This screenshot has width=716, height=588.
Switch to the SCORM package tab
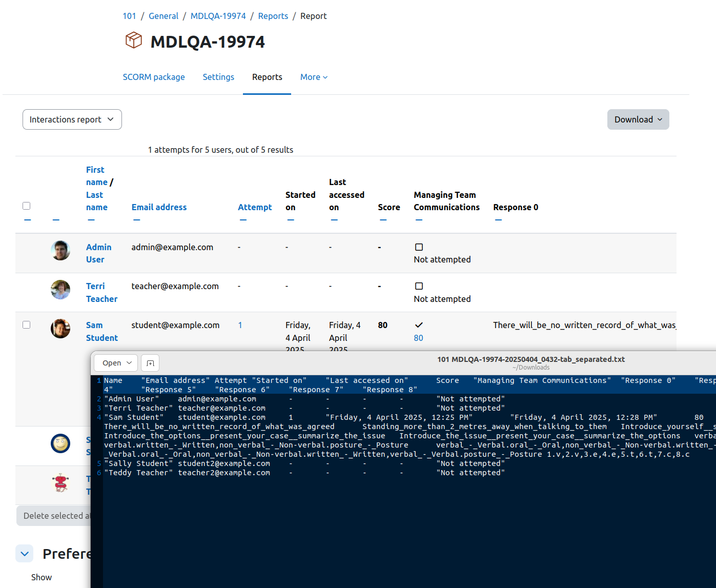(x=154, y=77)
